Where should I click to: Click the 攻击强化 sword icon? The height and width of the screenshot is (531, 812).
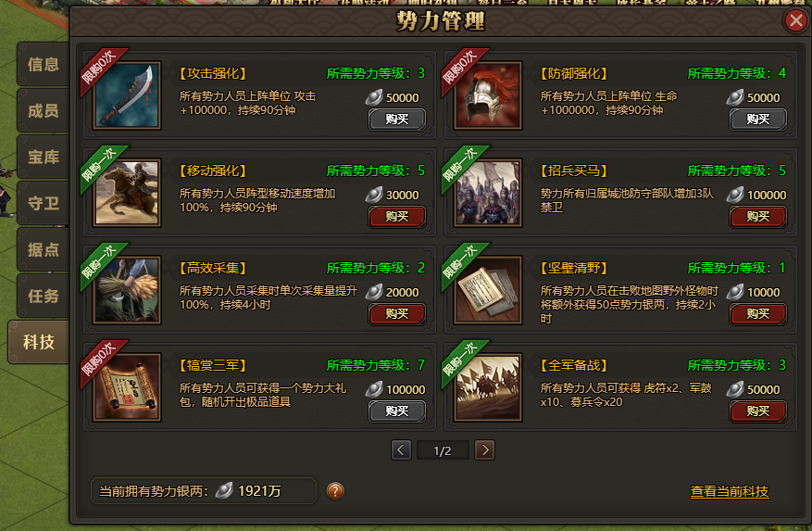[127, 95]
